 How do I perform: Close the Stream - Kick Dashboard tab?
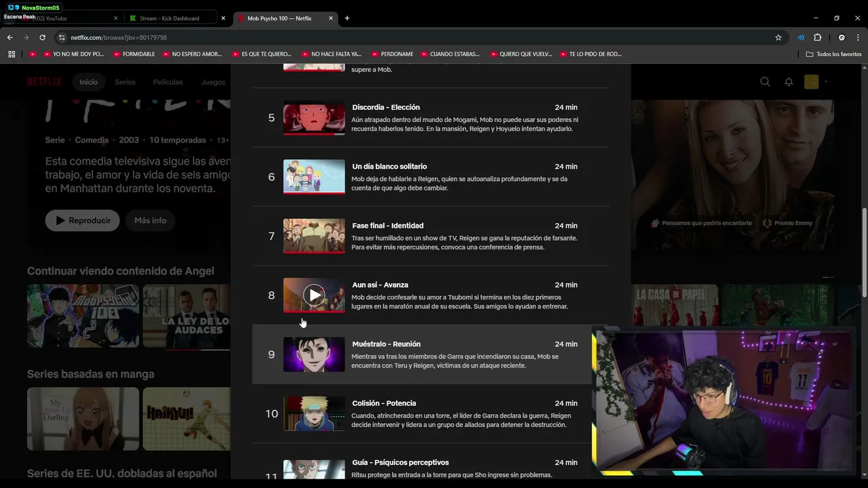(223, 18)
